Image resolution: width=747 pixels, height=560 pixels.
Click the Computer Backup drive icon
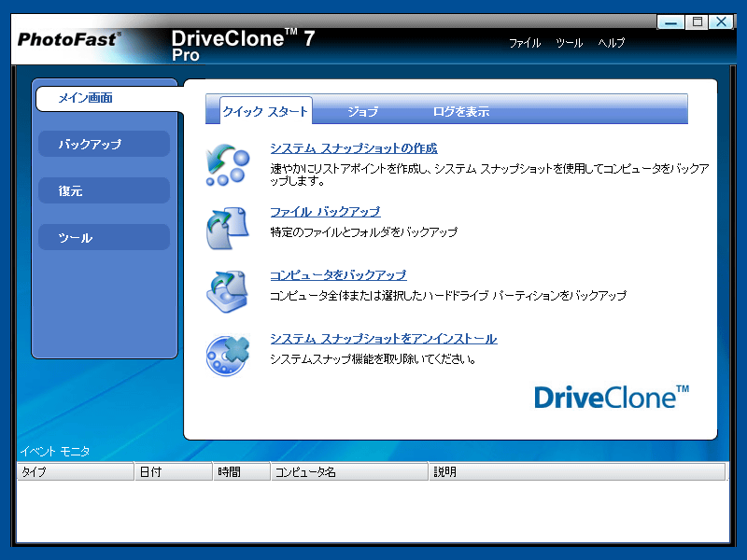click(227, 290)
